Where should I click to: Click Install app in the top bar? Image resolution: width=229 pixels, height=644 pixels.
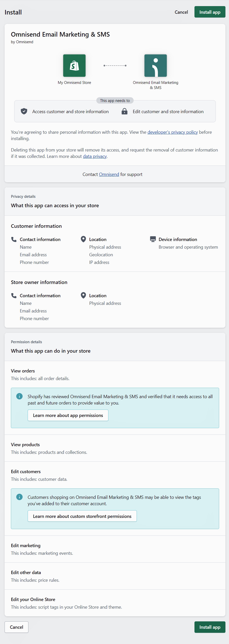210,12
